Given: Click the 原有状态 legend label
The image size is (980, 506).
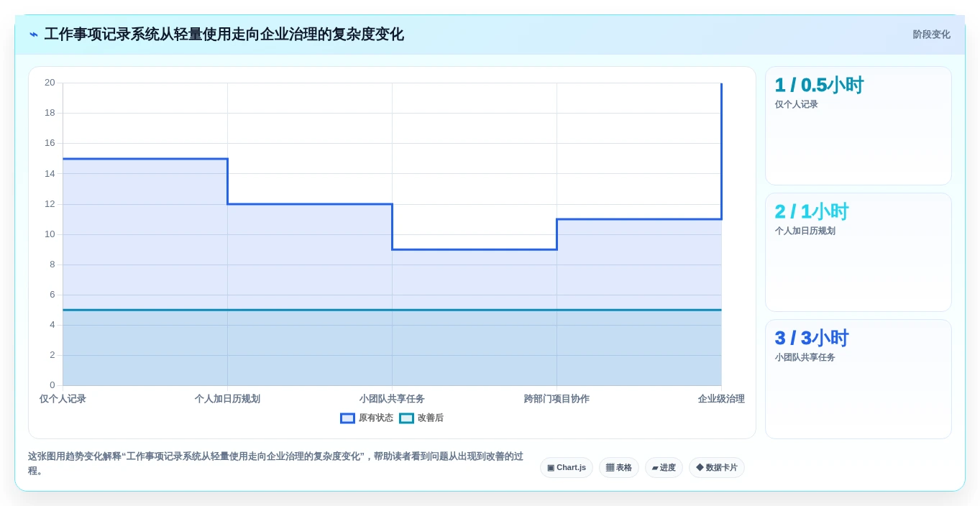Looking at the screenshot, I should [376, 418].
